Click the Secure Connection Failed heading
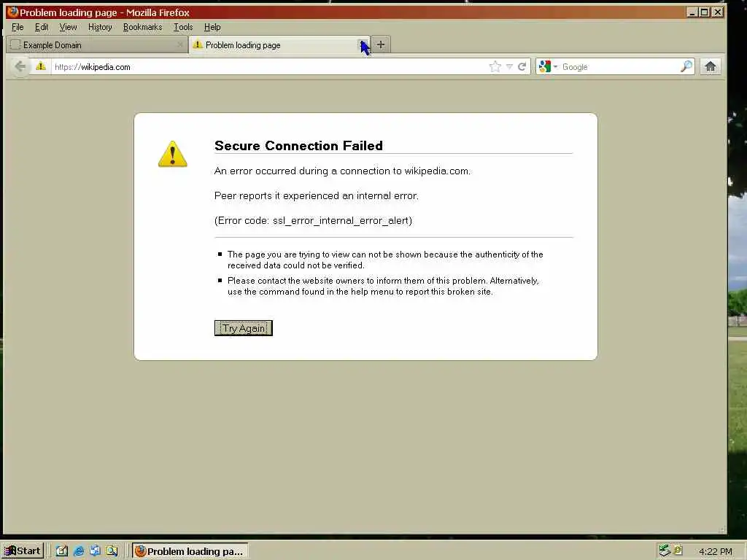Image resolution: width=747 pixels, height=560 pixels. (x=298, y=146)
